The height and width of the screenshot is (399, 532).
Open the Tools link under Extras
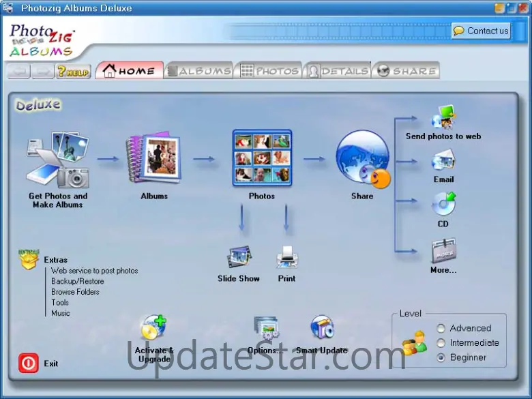pyautogui.click(x=60, y=302)
